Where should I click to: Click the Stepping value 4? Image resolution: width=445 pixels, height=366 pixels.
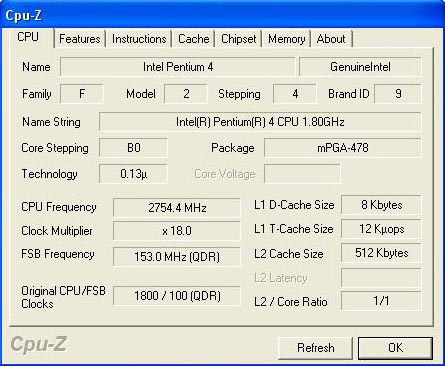(295, 94)
